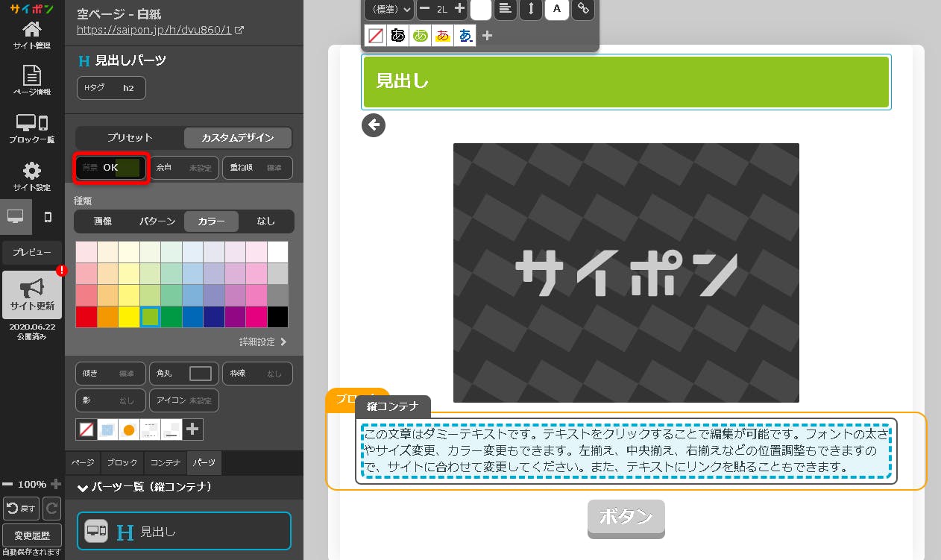Apply green circle あ text style
941x560 pixels.
pyautogui.click(x=421, y=35)
